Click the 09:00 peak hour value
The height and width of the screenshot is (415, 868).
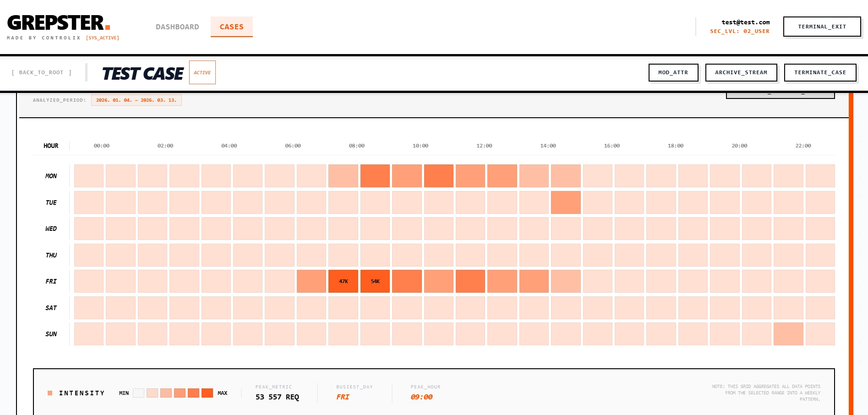[x=421, y=397]
